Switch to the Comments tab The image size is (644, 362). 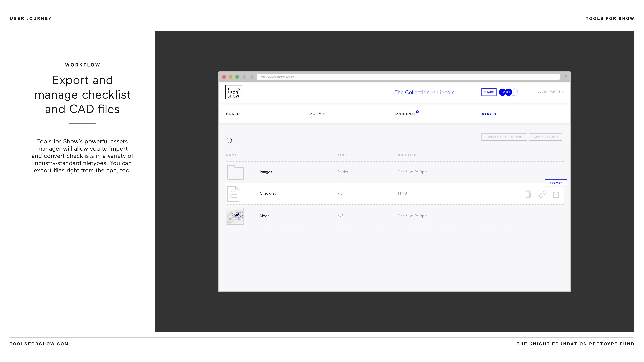405,114
